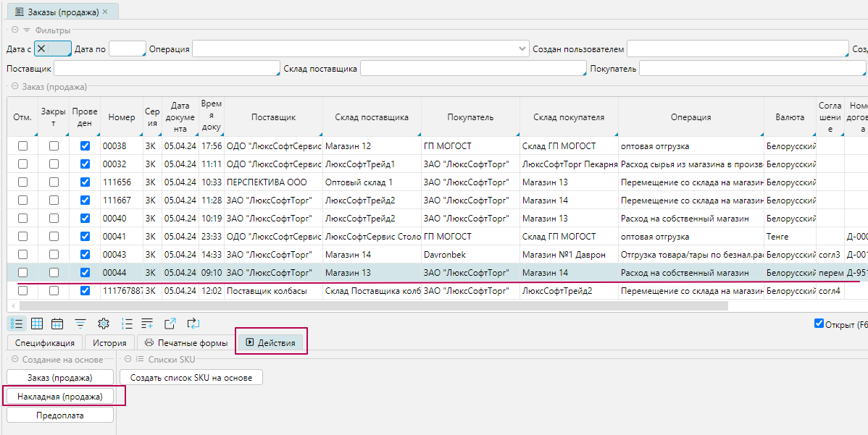This screenshot has width=868, height=435.
Task: Click the numbered list icon
Action: tap(127, 324)
